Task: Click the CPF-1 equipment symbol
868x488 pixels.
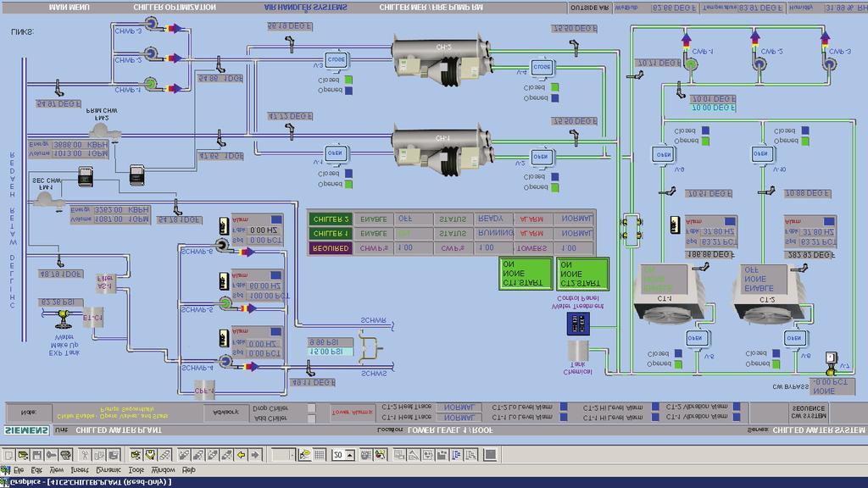Action: pos(204,389)
